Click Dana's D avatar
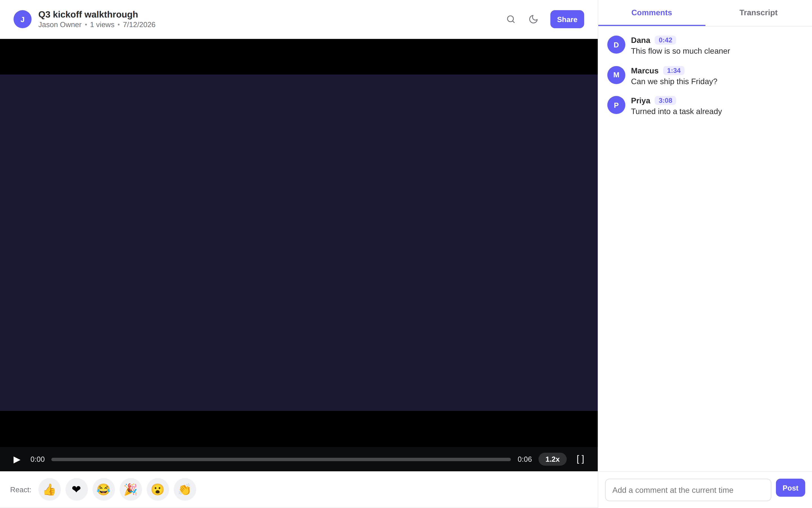 (616, 45)
